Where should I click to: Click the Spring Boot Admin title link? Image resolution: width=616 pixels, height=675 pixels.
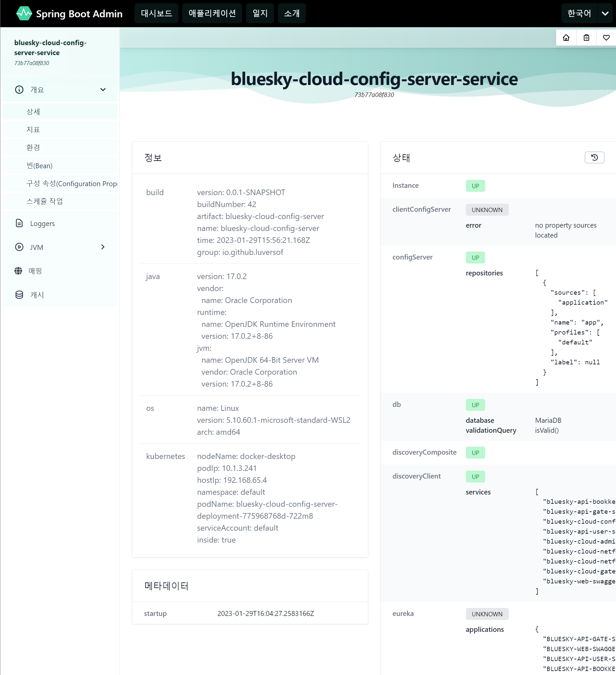[x=79, y=14]
